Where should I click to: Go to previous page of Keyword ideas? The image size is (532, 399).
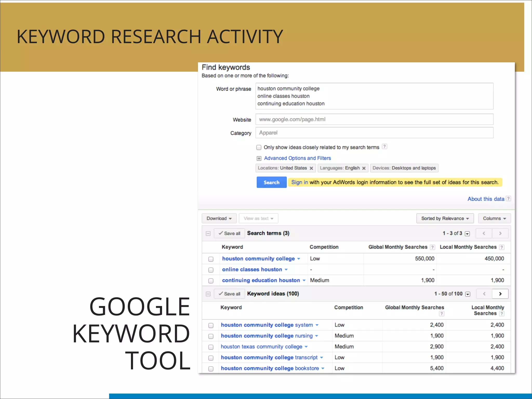pos(484,294)
